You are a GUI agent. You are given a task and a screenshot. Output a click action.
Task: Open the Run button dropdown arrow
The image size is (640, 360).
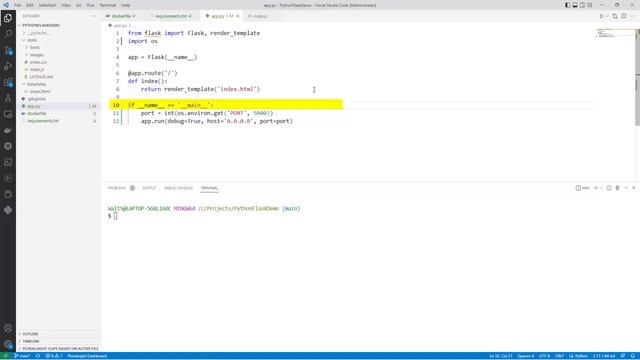point(607,16)
